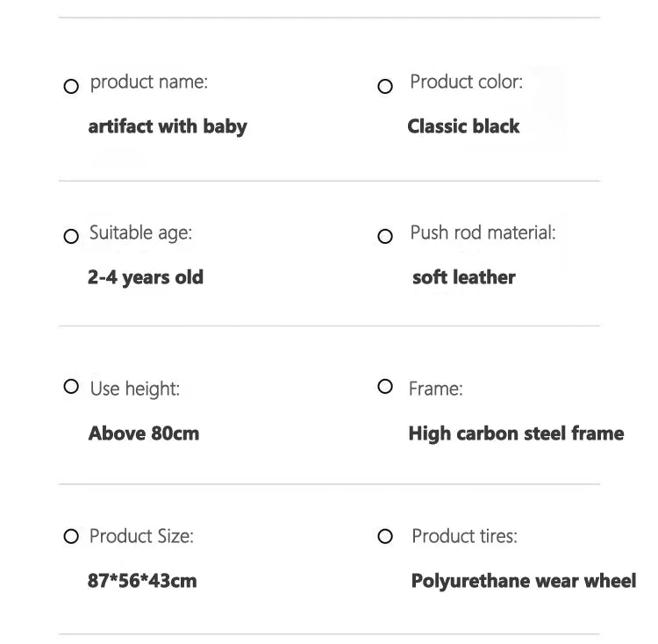Click the "Above 80cm" height value
658x644 pixels.
point(144,433)
